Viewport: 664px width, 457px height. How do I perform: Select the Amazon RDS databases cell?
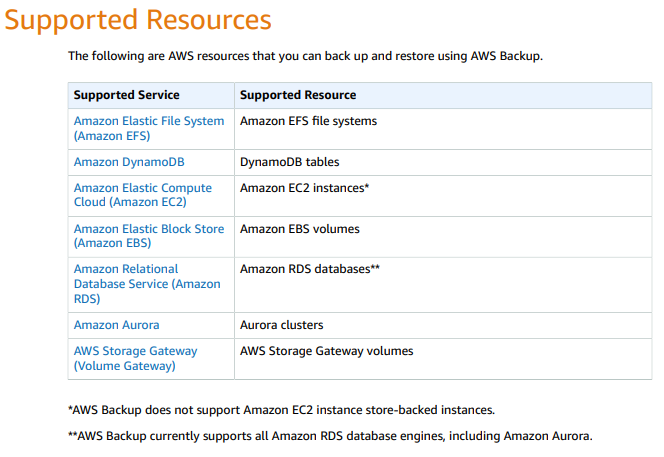click(x=310, y=270)
